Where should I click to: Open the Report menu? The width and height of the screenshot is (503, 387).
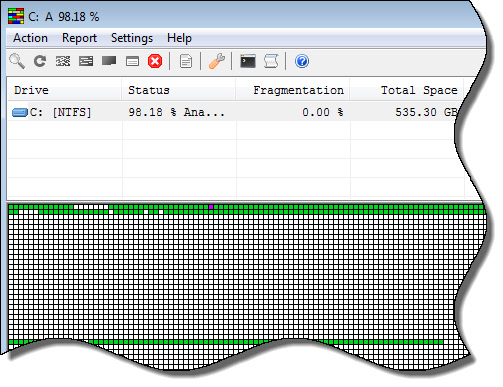79,38
